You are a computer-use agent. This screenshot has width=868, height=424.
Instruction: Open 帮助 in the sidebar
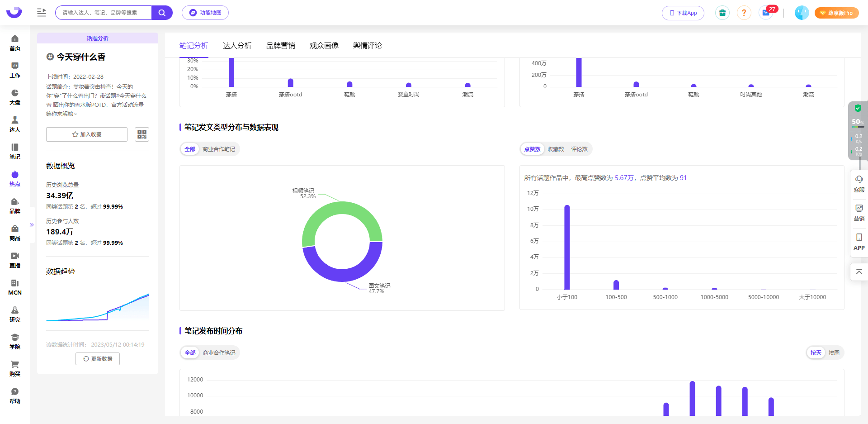click(x=15, y=396)
